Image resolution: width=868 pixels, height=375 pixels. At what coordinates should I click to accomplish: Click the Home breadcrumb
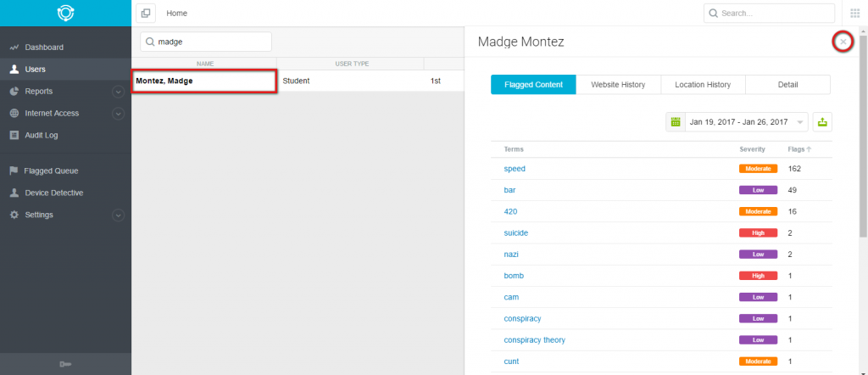pyautogui.click(x=176, y=14)
